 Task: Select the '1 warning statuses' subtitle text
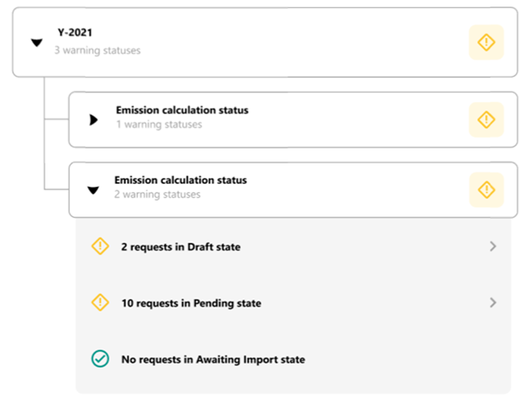tap(159, 124)
